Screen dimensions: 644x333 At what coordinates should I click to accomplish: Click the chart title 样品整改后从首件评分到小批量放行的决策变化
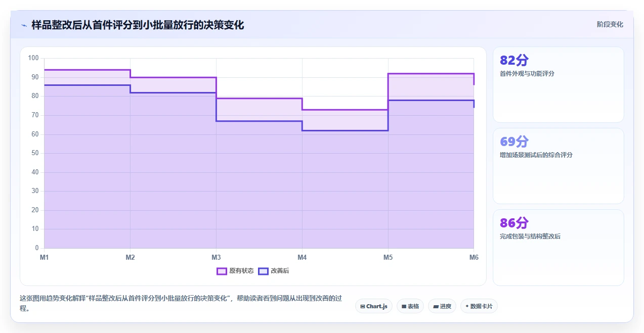click(x=138, y=25)
